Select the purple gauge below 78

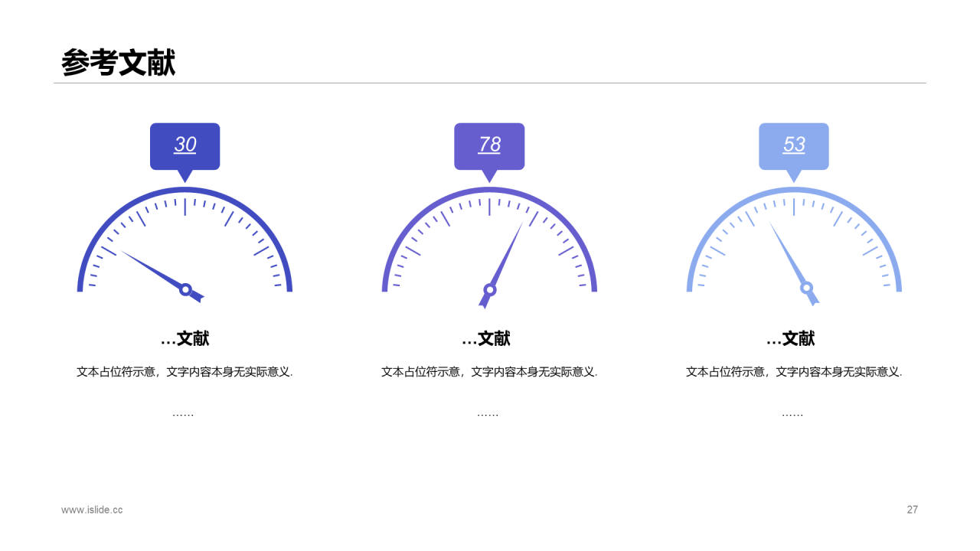pyautogui.click(x=489, y=246)
